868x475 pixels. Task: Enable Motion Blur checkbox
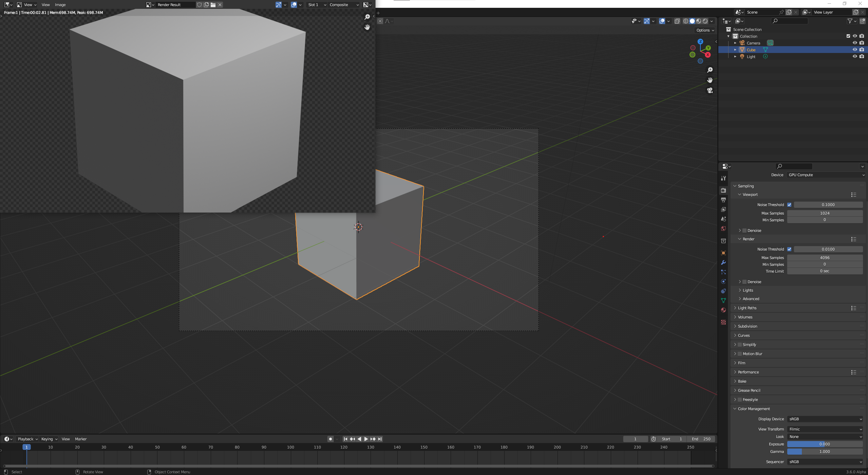740,354
